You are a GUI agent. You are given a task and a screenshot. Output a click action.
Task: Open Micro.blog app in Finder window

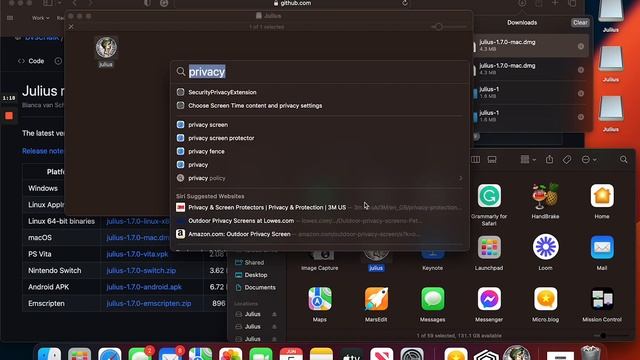pyautogui.click(x=545, y=299)
